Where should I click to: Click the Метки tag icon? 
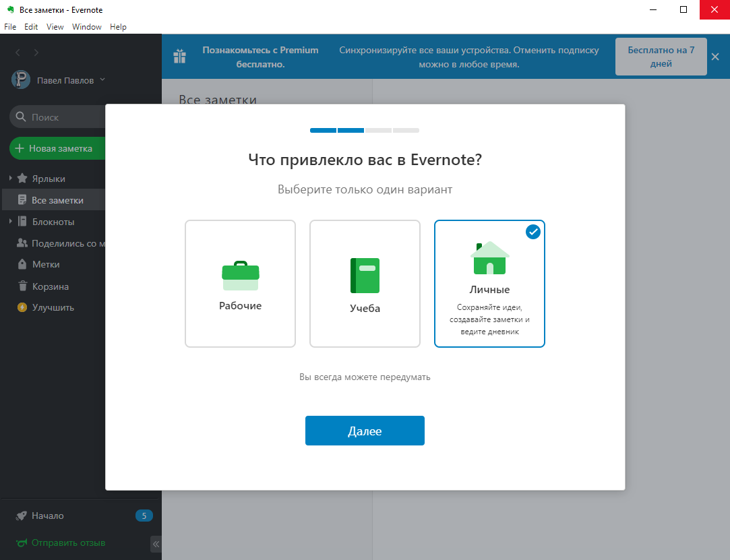(22, 264)
